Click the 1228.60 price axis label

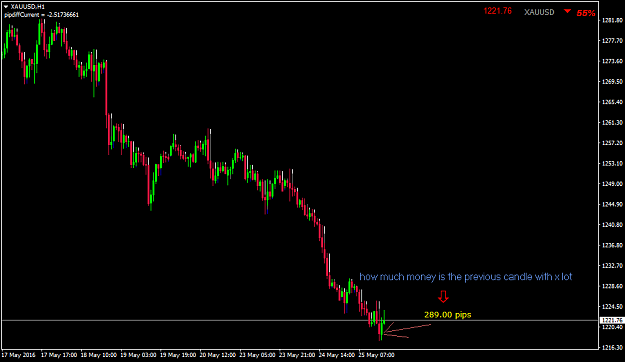tap(613, 286)
